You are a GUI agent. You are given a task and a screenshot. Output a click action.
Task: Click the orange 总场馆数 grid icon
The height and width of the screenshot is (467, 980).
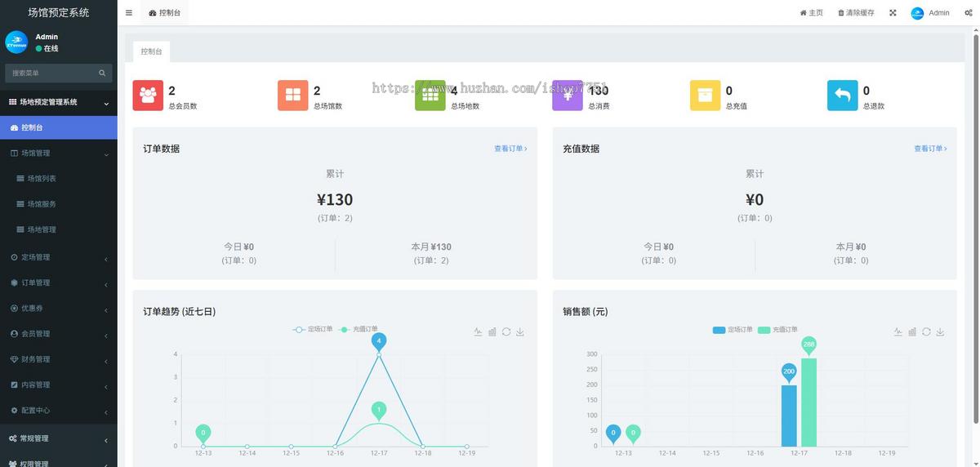(293, 96)
